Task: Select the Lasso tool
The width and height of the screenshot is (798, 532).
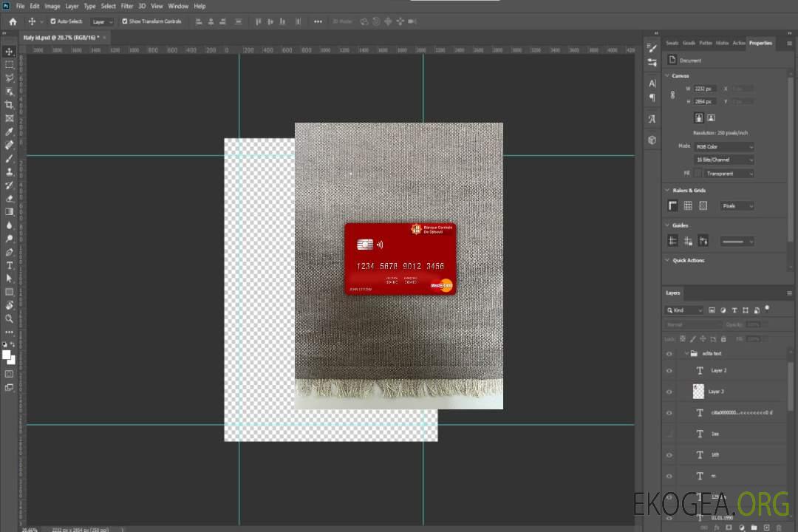Action: (10, 78)
